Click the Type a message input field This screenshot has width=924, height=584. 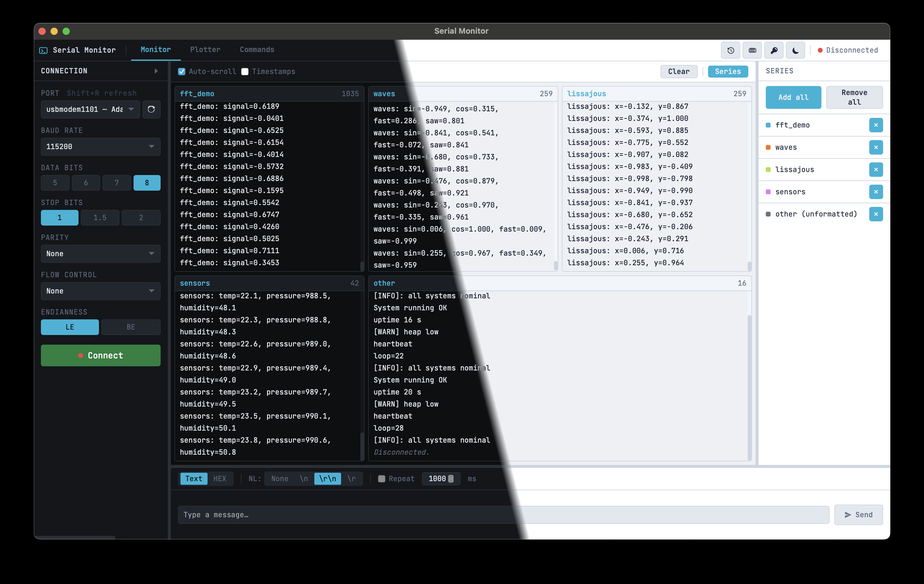pos(504,515)
